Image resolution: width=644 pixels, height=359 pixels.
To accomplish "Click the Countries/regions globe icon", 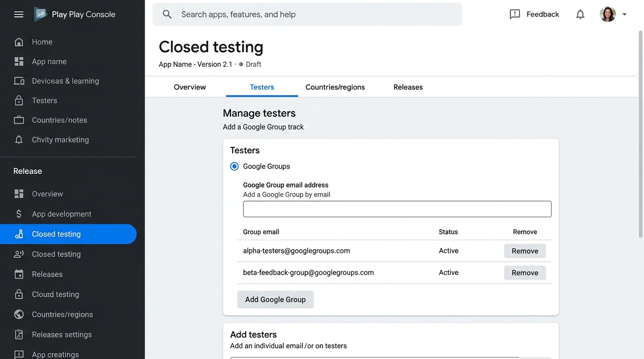I will pyautogui.click(x=19, y=315).
